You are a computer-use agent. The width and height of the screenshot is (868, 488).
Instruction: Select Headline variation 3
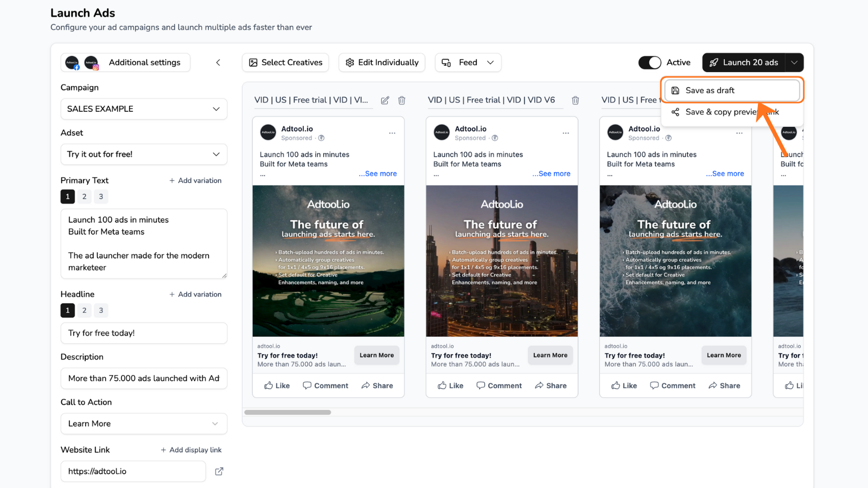(101, 311)
